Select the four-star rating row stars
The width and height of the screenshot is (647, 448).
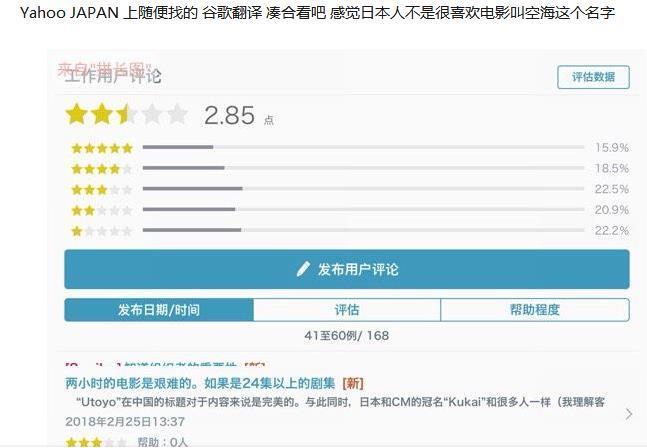tap(102, 169)
